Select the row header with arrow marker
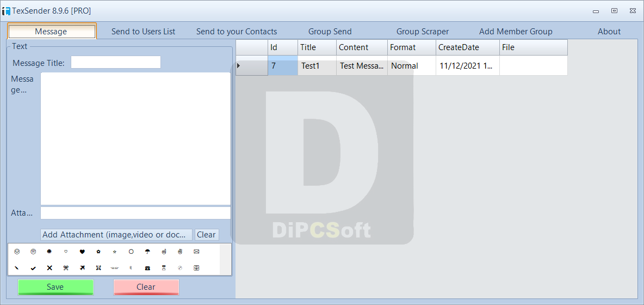Viewport: 644px width, 305px height. tap(252, 65)
